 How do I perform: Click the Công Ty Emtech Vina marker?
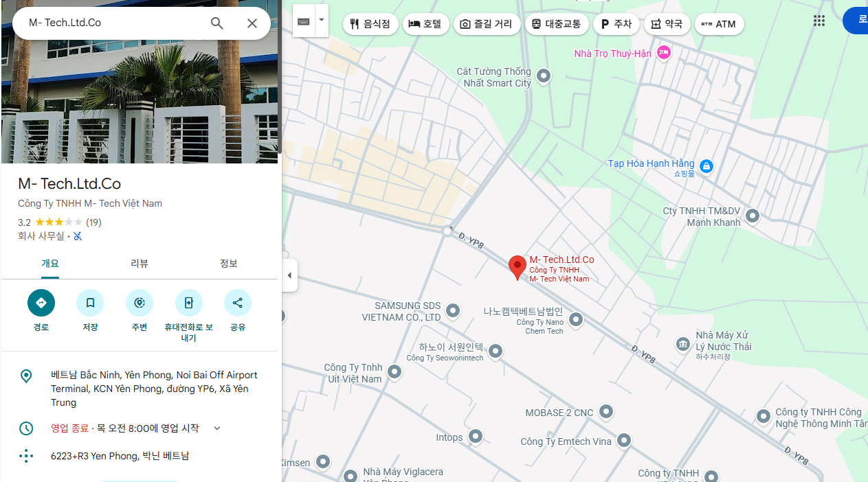click(624, 441)
